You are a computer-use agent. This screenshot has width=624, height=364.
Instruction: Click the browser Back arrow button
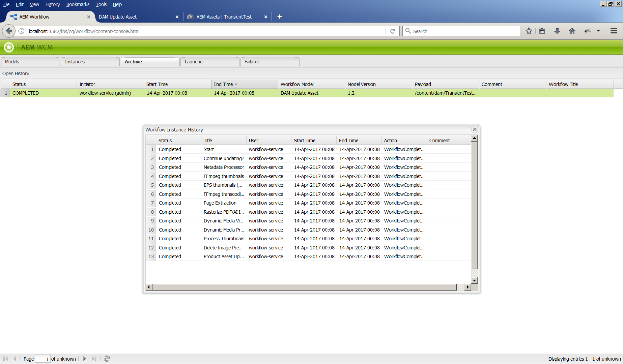point(9,31)
